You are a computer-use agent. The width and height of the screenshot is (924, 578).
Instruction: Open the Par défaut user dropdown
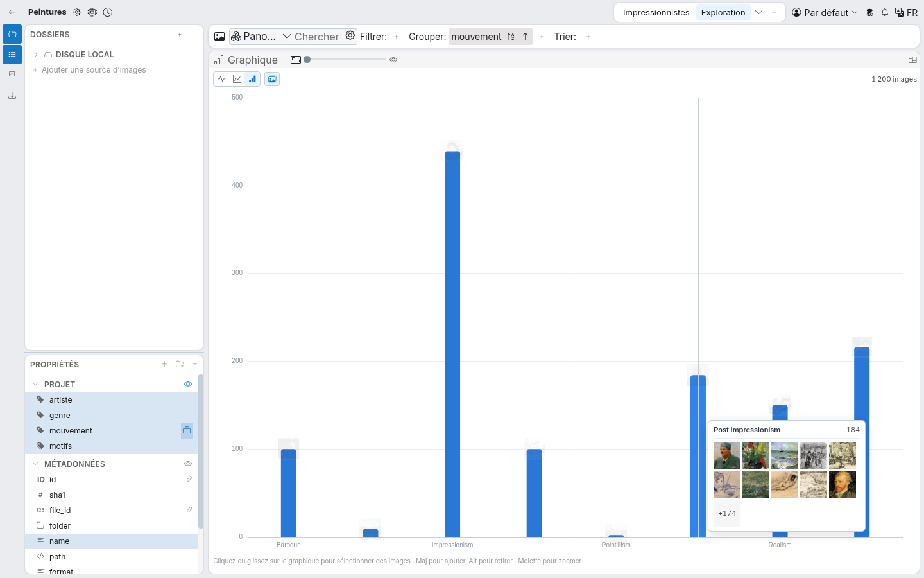click(x=825, y=12)
